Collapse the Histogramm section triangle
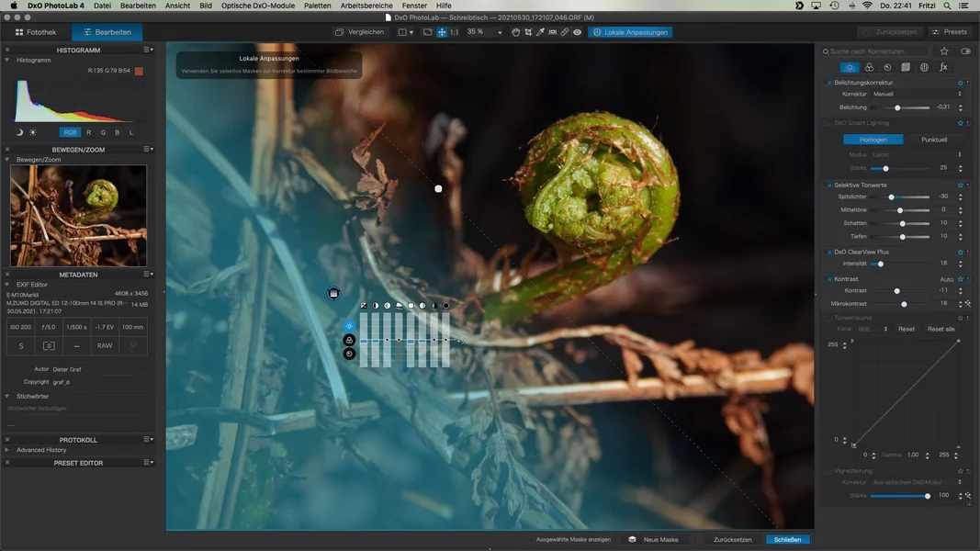The width and height of the screenshot is (980, 551). tap(6, 60)
